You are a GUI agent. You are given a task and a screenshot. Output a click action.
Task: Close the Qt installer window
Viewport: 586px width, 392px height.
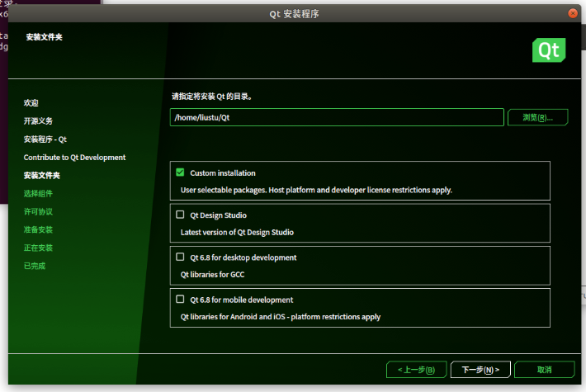click(573, 12)
